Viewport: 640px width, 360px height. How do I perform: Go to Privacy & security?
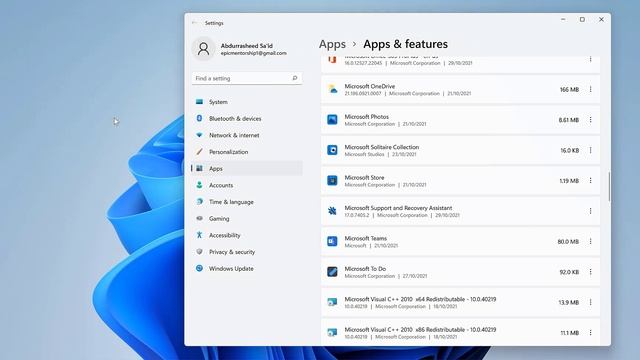(x=247, y=252)
